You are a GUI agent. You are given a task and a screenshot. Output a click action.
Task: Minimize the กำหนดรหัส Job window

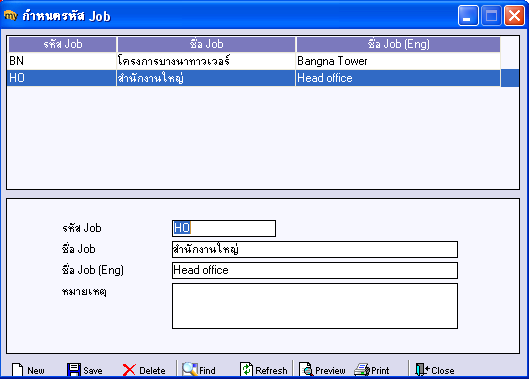point(468,16)
